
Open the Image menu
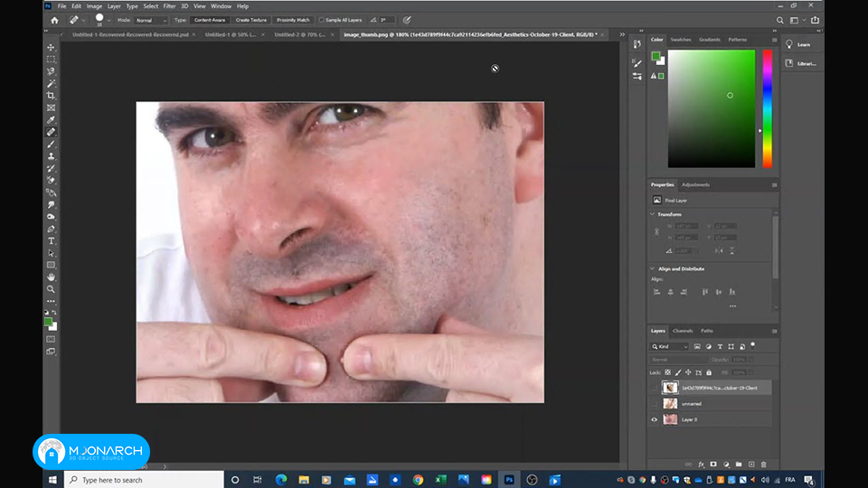click(94, 6)
